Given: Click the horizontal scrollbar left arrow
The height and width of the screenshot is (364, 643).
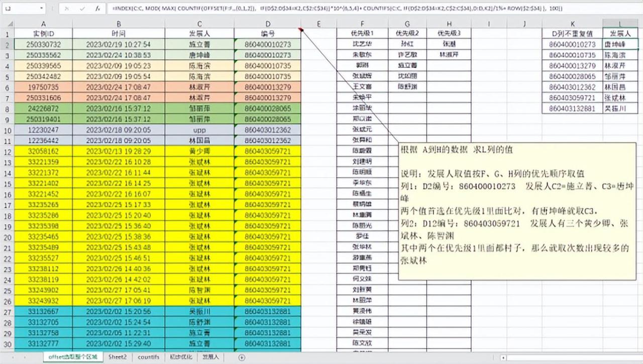Looking at the screenshot, I should [504, 357].
